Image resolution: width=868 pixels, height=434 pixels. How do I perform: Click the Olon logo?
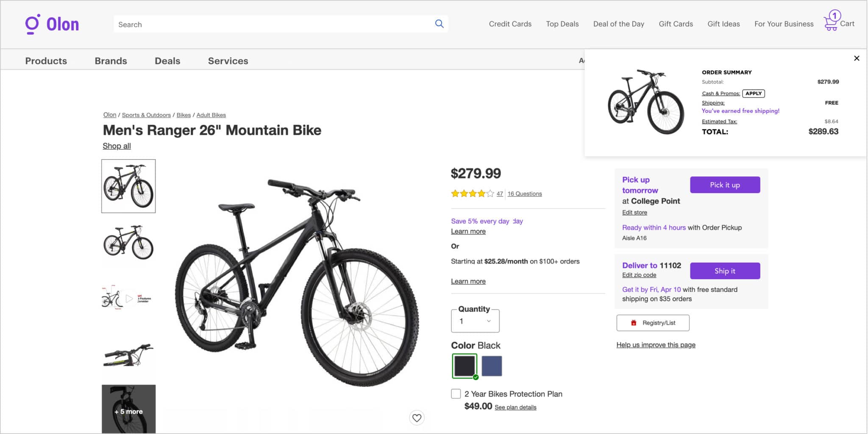(x=52, y=24)
